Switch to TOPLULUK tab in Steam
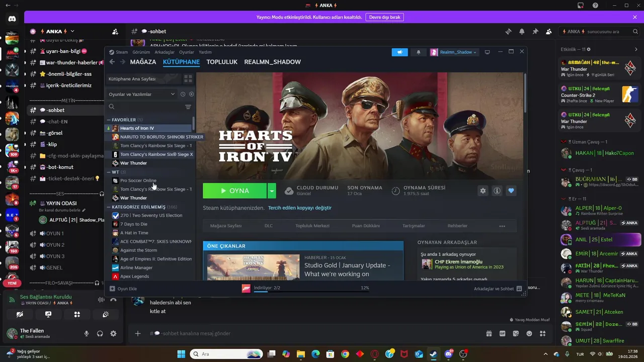This screenshot has width=644, height=362. pyautogui.click(x=222, y=62)
